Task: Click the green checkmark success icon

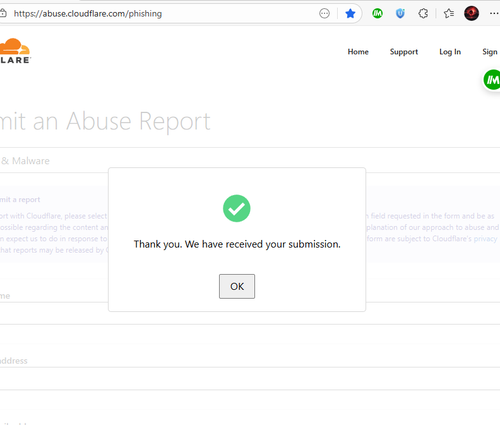Action: click(x=237, y=209)
